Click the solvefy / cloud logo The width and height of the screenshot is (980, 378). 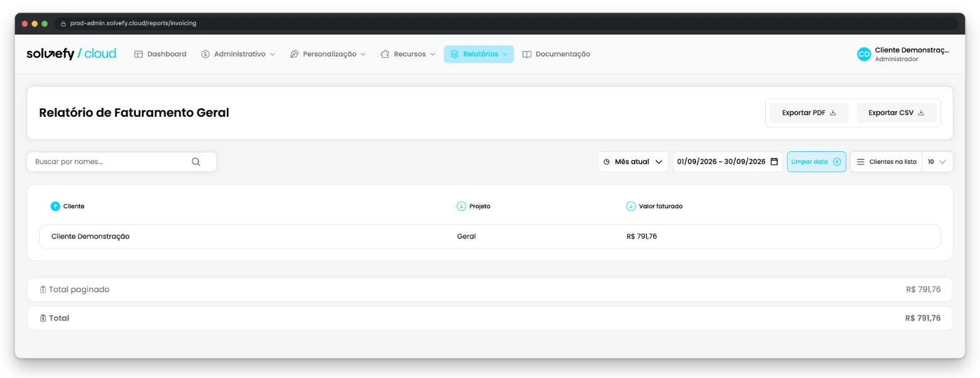[x=71, y=54]
